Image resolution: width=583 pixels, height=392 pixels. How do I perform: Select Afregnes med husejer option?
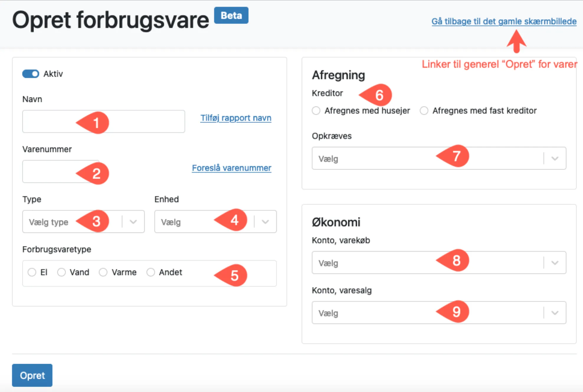[316, 111]
